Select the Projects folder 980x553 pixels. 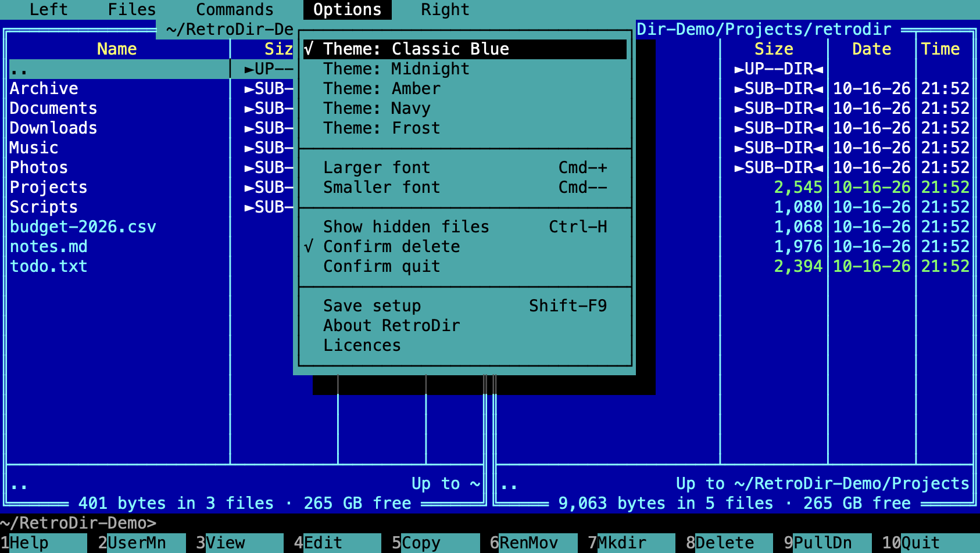pyautogui.click(x=151, y=188)
